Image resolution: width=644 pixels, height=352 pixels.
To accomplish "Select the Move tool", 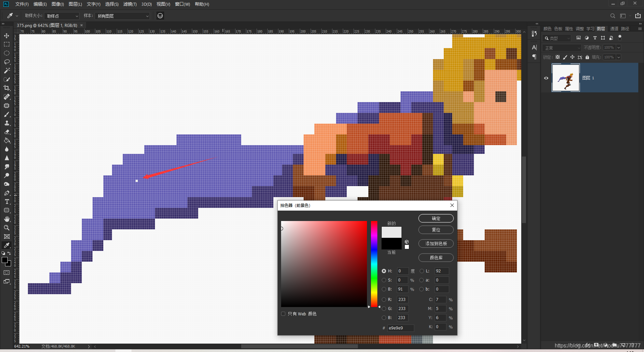I will (7, 36).
